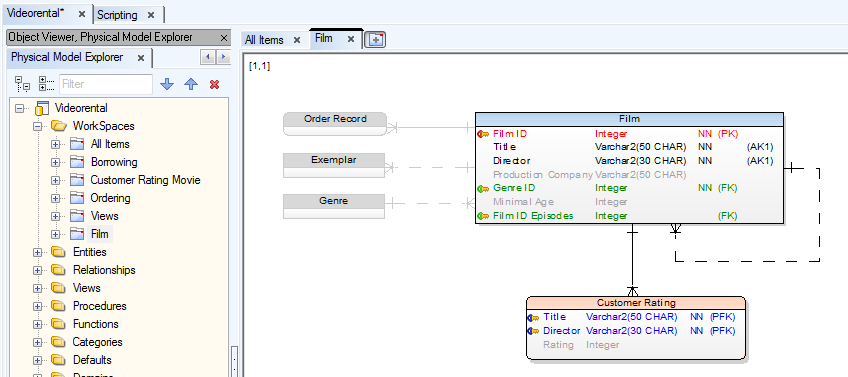Expand the Ordering workspace node
This screenshot has width=848, height=377.
[x=55, y=198]
